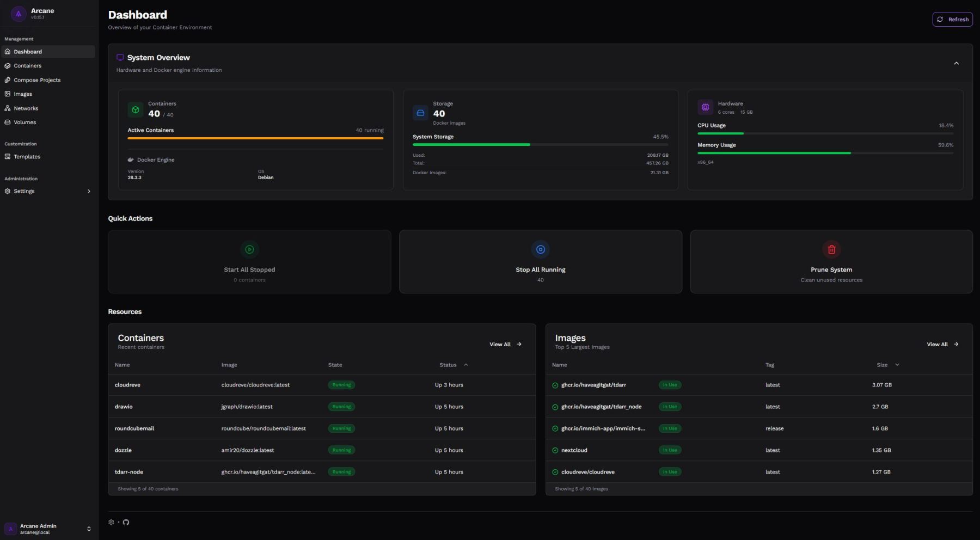Click the System Storage progress bar
The image size is (980, 540).
click(540, 145)
